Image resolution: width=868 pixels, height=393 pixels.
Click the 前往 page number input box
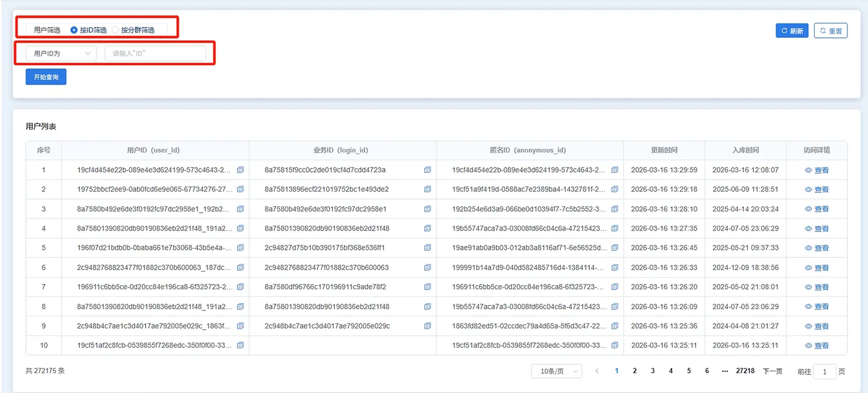(x=825, y=371)
